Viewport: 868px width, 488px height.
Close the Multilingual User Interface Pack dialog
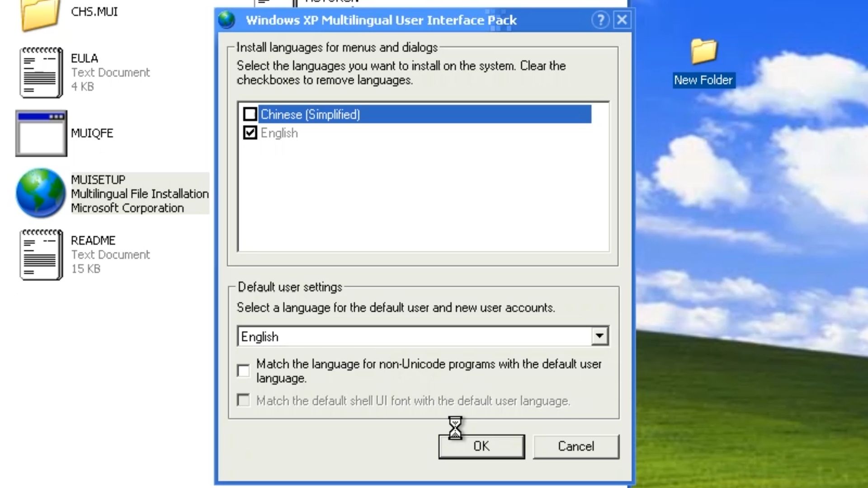tap(622, 20)
